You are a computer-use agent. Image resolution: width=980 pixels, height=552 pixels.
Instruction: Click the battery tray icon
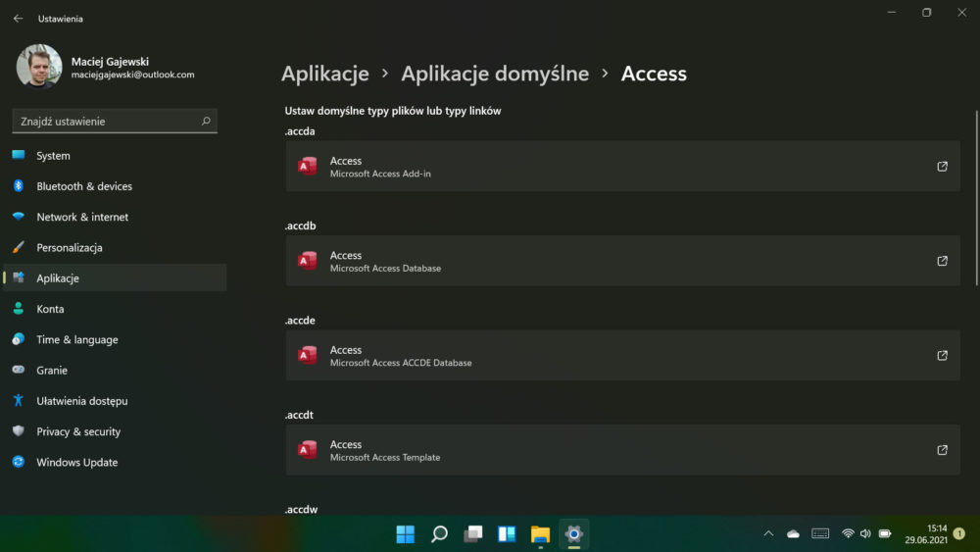(885, 534)
